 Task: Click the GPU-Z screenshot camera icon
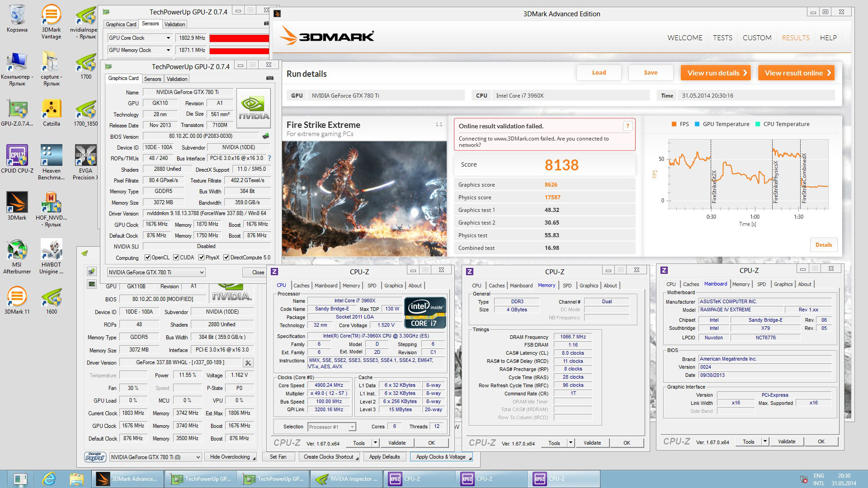270,78
